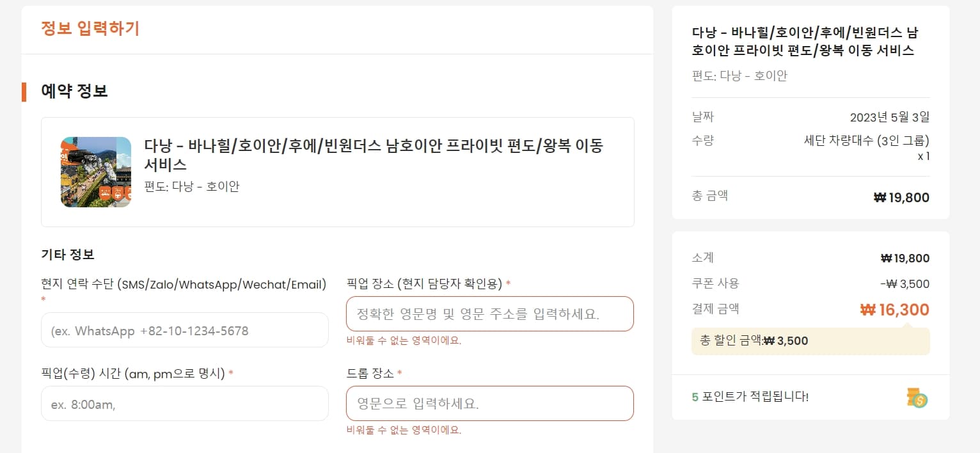980x453 pixels.
Task: Focus the local contact method input field
Action: click(184, 330)
